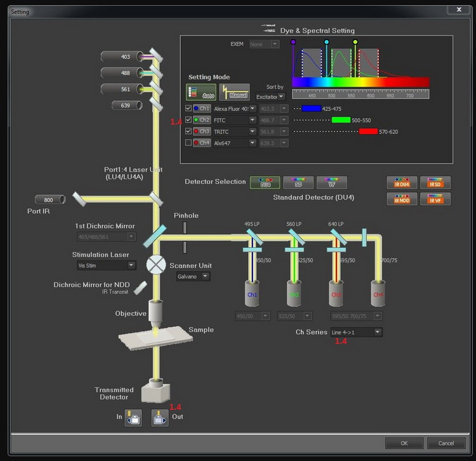476x461 pixels.
Task: Select the DU4 standard detector
Action: coord(265,182)
